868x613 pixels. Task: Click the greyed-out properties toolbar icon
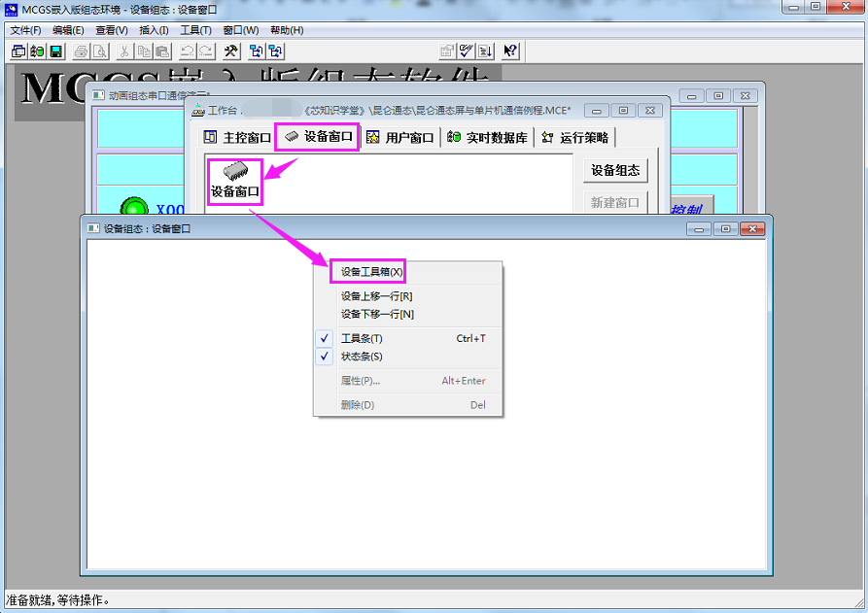click(x=446, y=51)
